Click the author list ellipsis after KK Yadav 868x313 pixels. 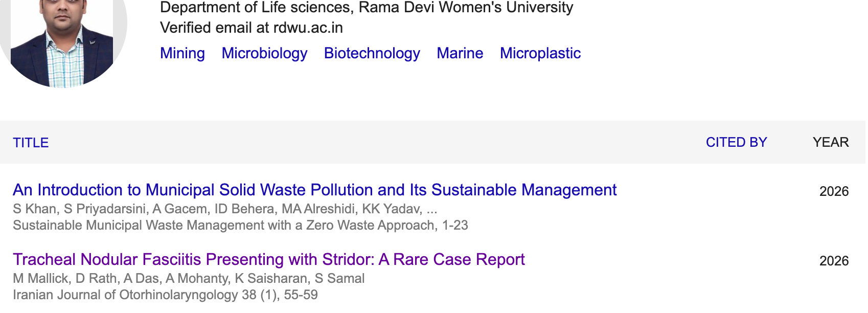[x=432, y=209]
